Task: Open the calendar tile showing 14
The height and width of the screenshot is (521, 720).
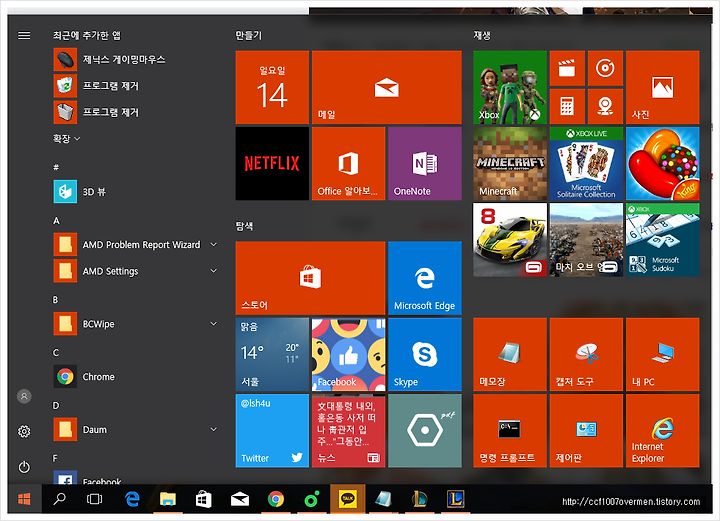Action: [x=272, y=87]
